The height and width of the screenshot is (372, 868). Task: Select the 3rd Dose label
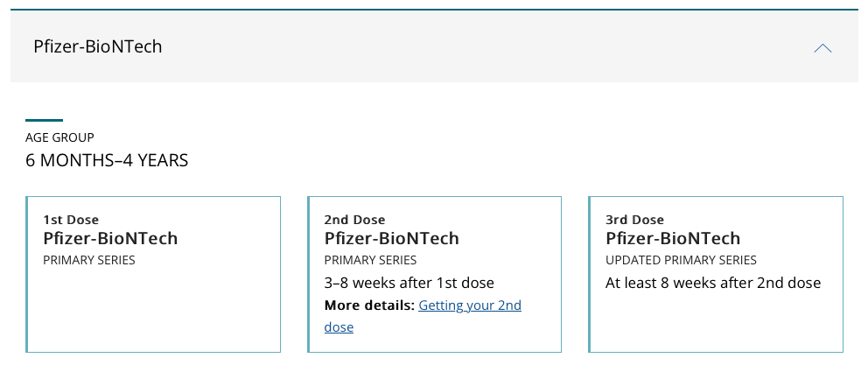click(x=635, y=220)
